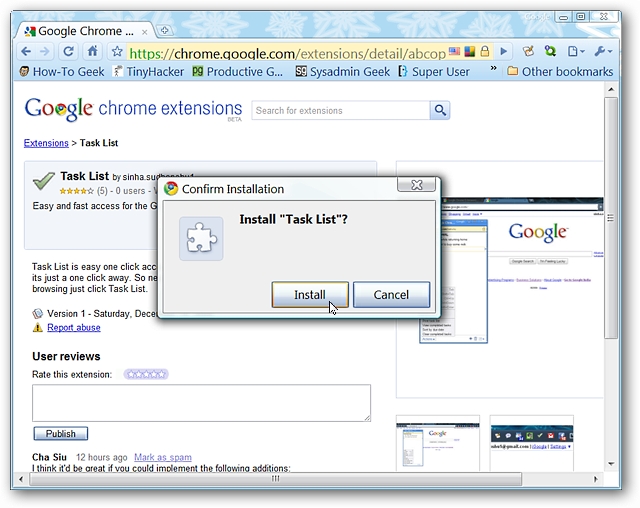This screenshot has width=640, height=508.
Task: Click the Report abuse link
Action: (73, 328)
